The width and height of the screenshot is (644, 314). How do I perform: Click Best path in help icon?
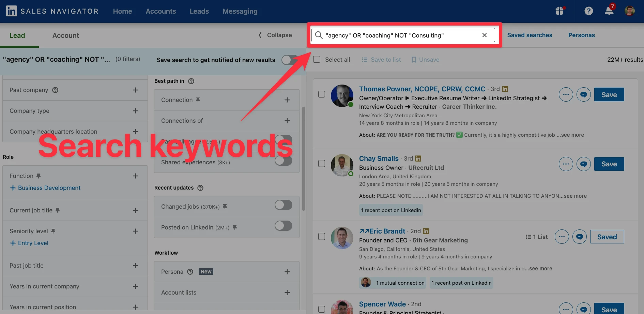pos(191,81)
